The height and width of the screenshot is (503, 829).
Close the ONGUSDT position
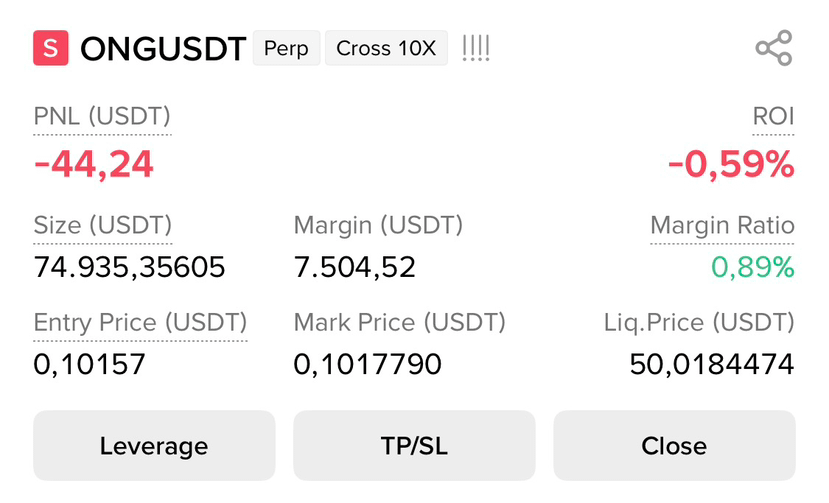(x=674, y=445)
